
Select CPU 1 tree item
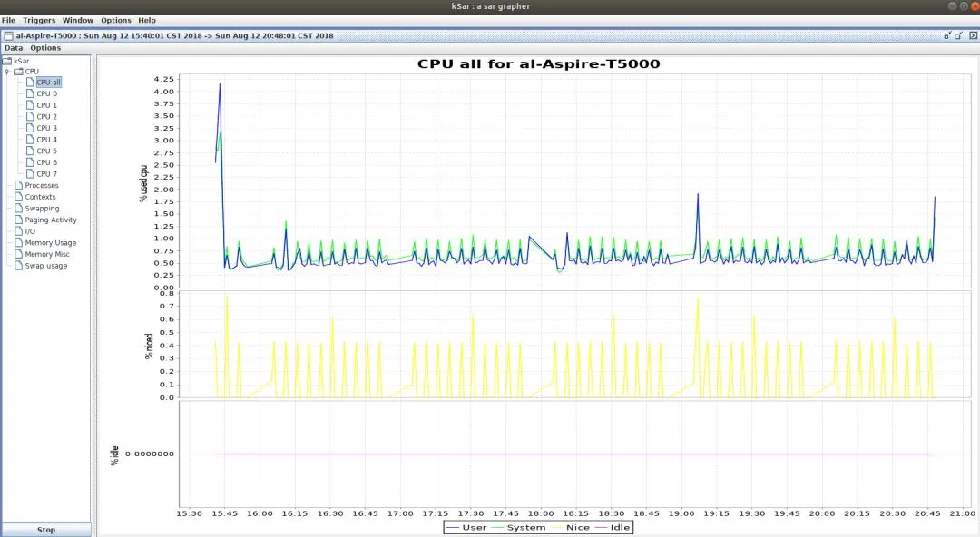(x=47, y=105)
